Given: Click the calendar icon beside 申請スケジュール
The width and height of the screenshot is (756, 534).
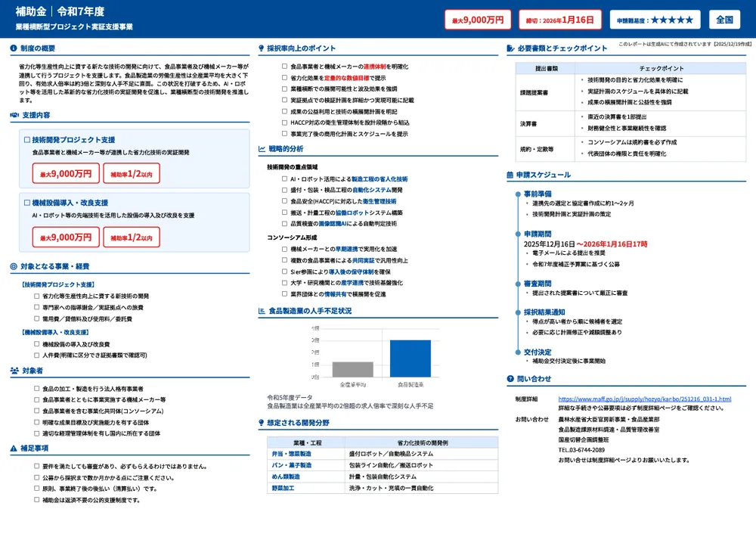Looking at the screenshot, I should (x=510, y=175).
